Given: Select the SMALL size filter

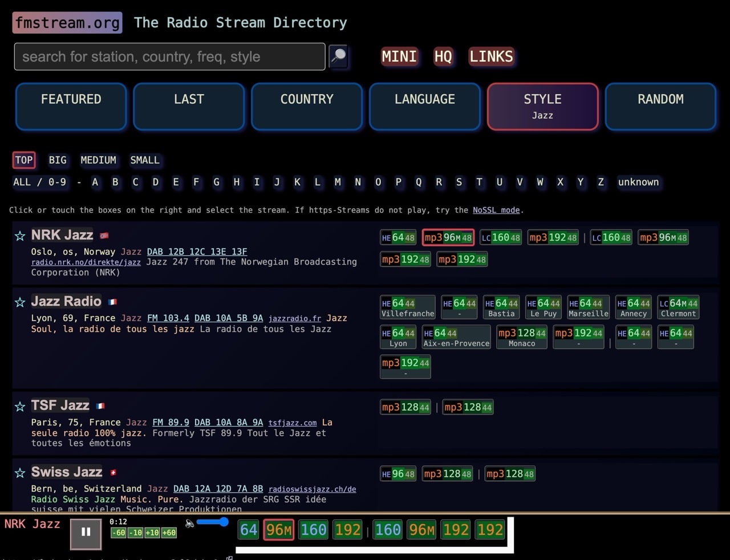Looking at the screenshot, I should coord(145,160).
